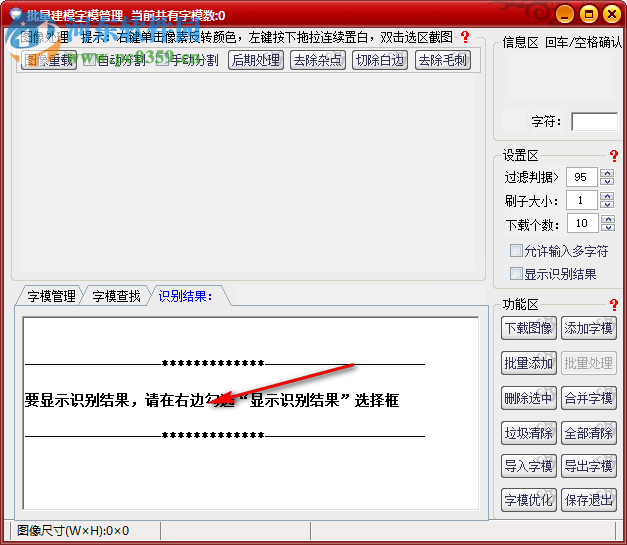Viewport: 627px width, 545px height.
Task: Click the 刷子大小 value field showing 1
Action: click(582, 200)
